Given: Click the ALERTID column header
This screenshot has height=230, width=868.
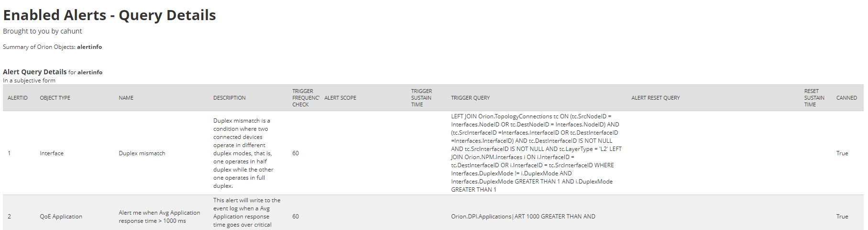Looking at the screenshot, I should pyautogui.click(x=18, y=98).
